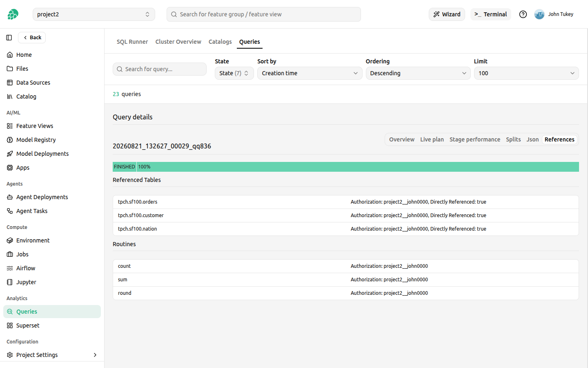Focus the feature group search field

(x=264, y=14)
